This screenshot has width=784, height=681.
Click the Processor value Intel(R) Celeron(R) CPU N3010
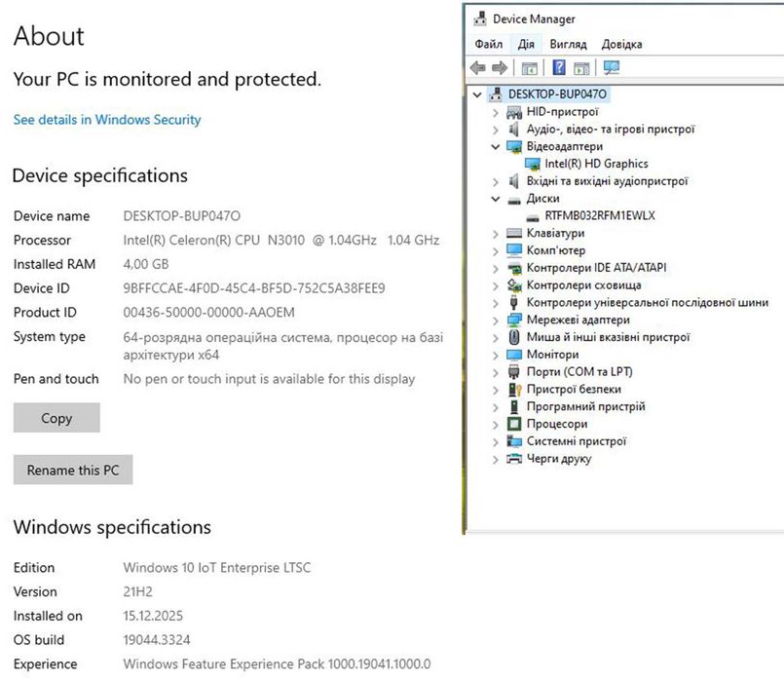[214, 240]
